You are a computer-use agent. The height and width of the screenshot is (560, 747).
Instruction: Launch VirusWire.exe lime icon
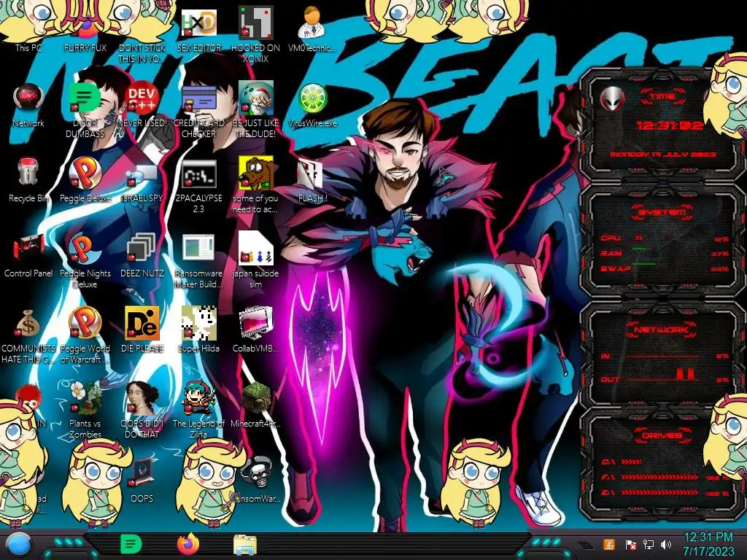pos(312,104)
